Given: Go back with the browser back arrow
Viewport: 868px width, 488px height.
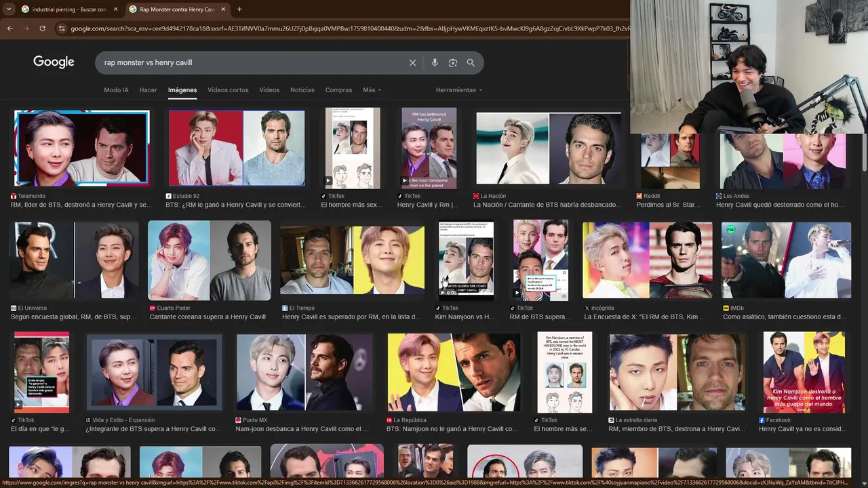Looking at the screenshot, I should point(9,28).
